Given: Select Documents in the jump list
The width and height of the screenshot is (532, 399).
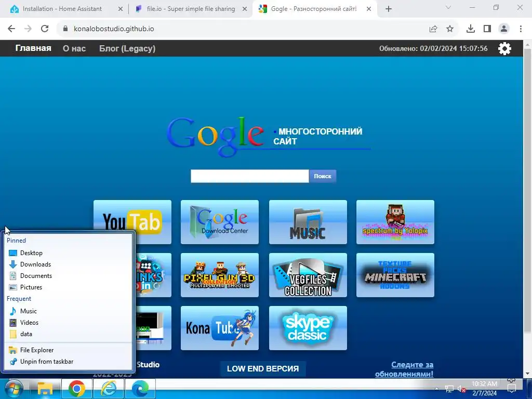Looking at the screenshot, I should [68, 276].
